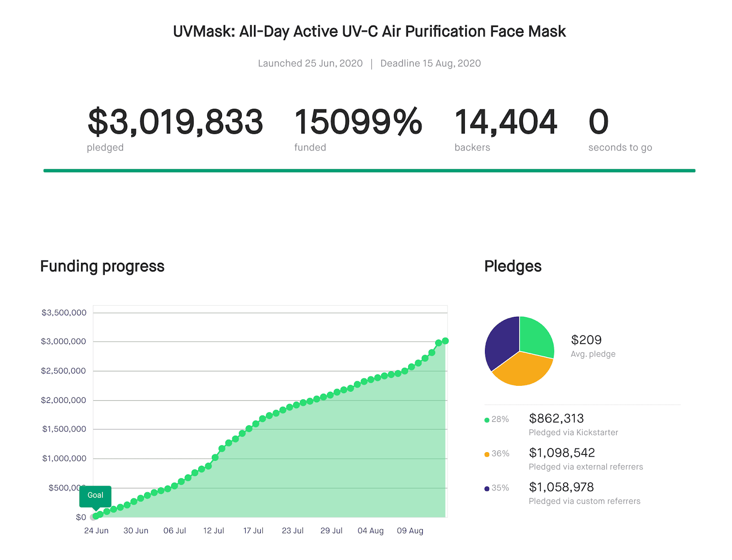Click the purple 35% legend dot
This screenshot has height=560, width=732.
coord(487,489)
